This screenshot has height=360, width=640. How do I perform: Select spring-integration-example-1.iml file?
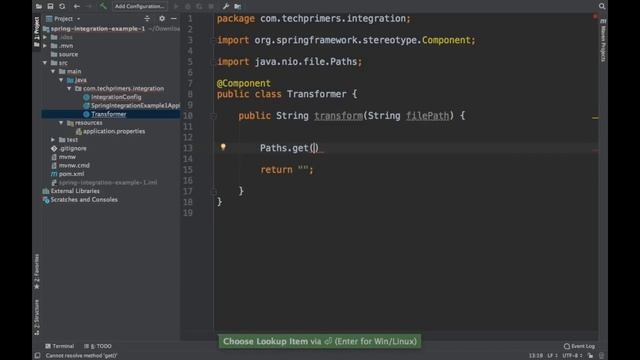108,182
